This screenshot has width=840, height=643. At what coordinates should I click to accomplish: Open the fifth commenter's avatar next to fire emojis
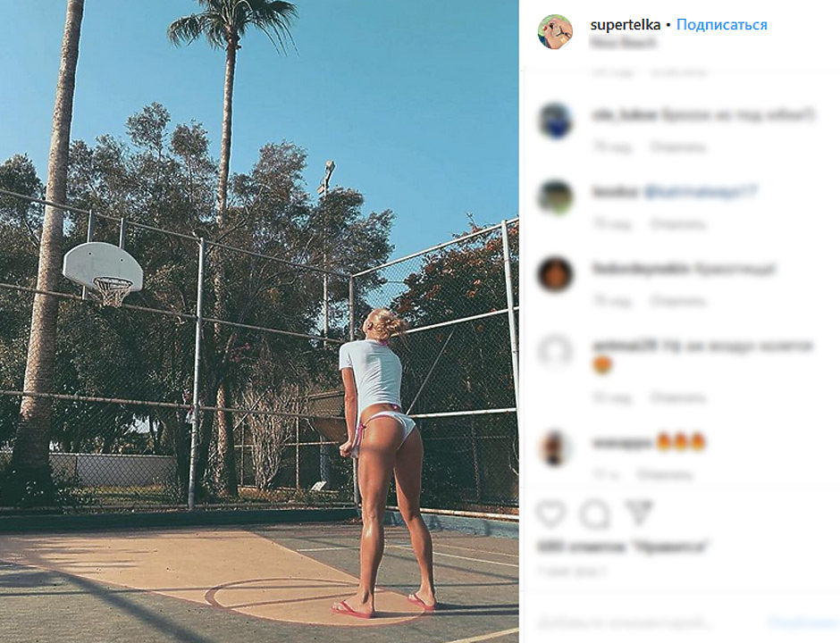coord(556,448)
